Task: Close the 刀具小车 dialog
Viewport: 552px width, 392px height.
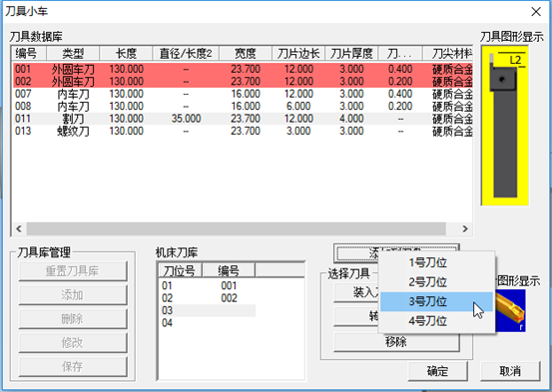Action: pyautogui.click(x=536, y=12)
